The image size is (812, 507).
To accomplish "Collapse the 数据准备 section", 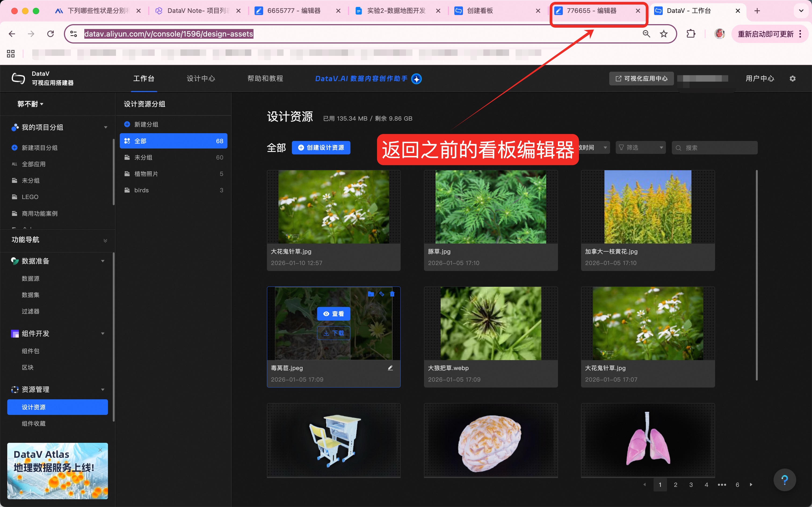I will pyautogui.click(x=103, y=261).
